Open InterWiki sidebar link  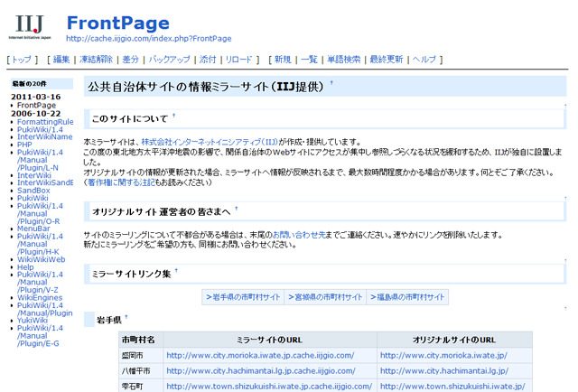(x=34, y=175)
